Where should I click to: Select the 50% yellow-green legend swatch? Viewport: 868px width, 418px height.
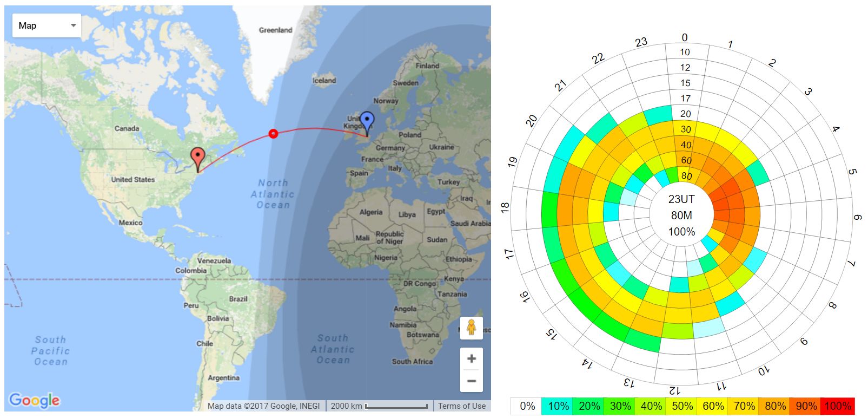682,406
